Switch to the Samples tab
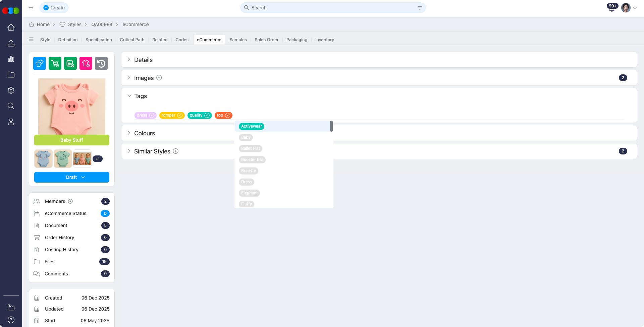 tap(238, 40)
